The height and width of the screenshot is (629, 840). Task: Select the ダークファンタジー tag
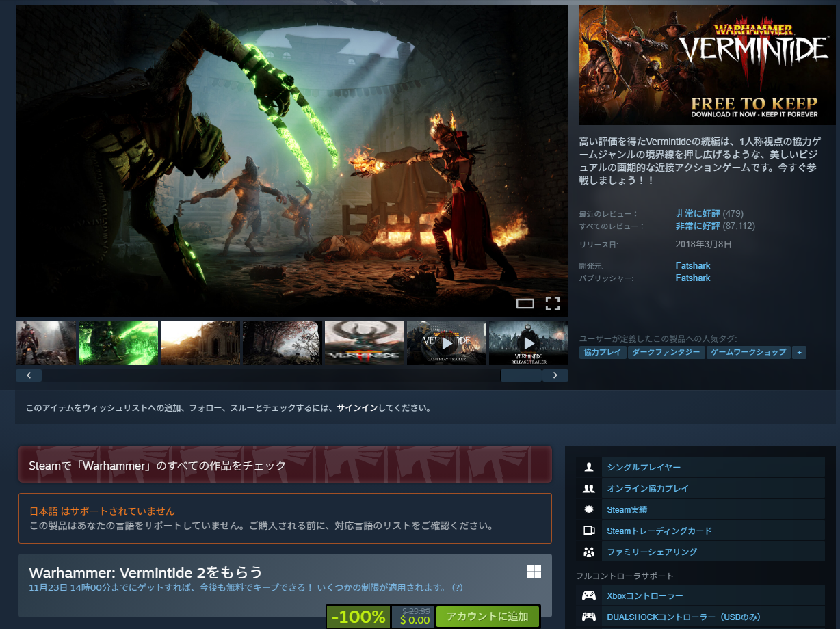[666, 352]
